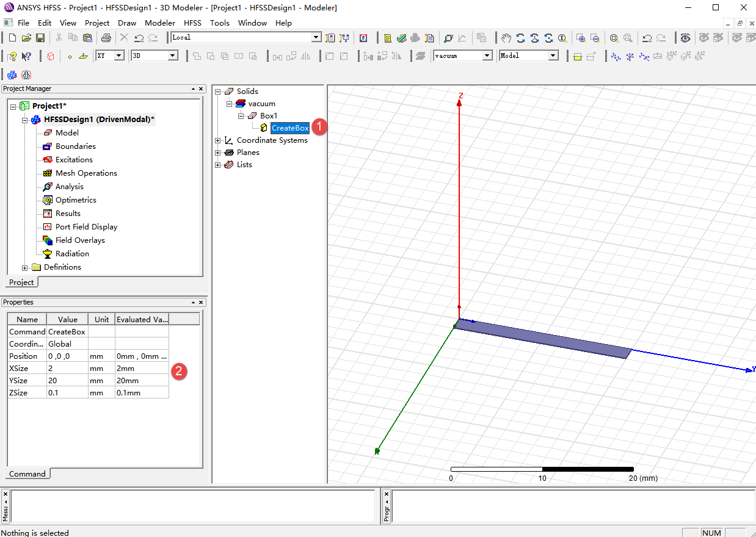The height and width of the screenshot is (537, 756).
Task: Expand the Coordinate Systems tree node
Action: click(218, 140)
